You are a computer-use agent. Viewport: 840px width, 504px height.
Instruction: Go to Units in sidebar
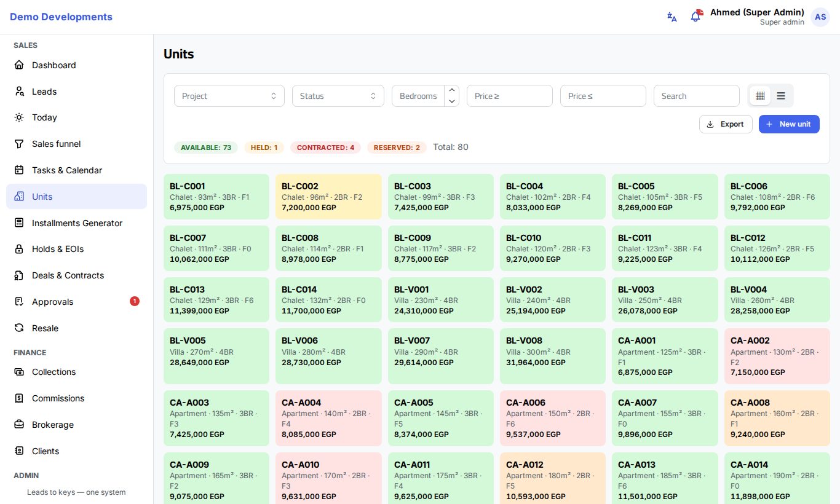pos(77,197)
